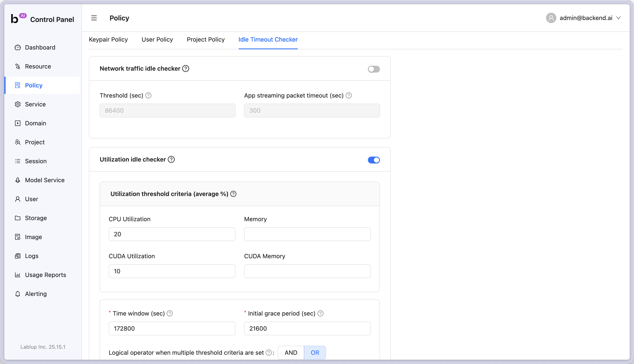Select the OR logical operator
The height and width of the screenshot is (364, 634).
[x=315, y=353]
